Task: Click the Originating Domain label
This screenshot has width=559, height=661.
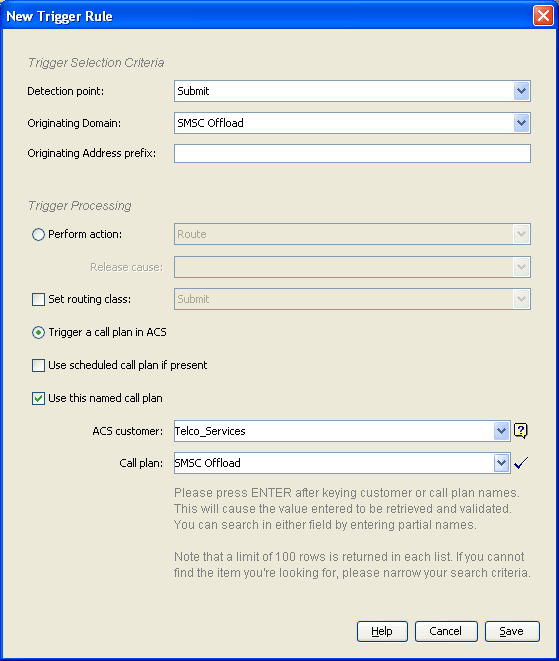Action: point(74,123)
